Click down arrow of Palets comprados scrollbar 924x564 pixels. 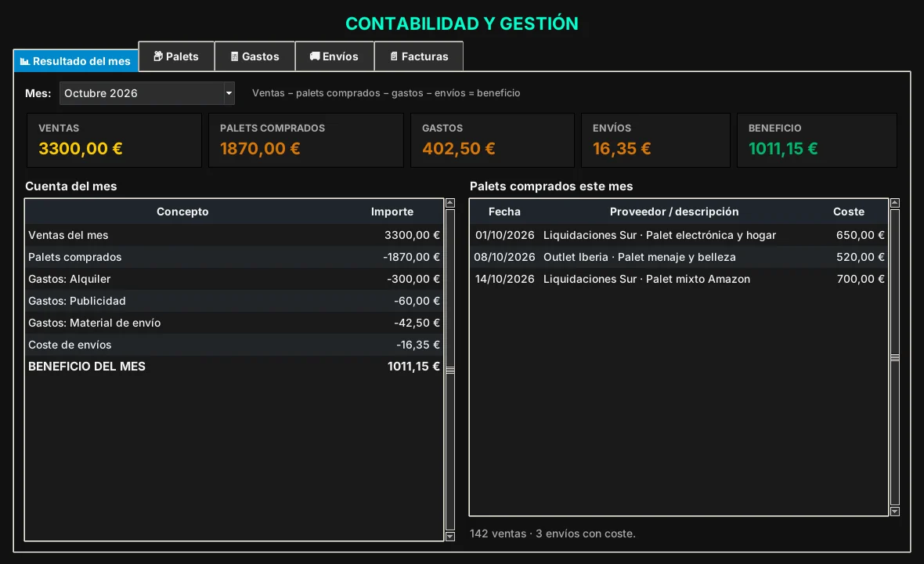pyautogui.click(x=894, y=512)
